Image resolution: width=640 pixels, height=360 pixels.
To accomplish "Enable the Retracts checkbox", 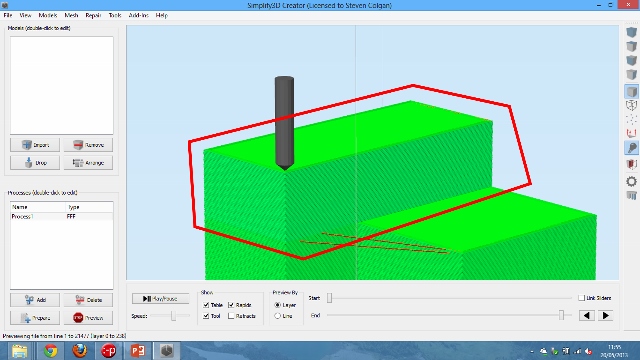I will pos(231,316).
